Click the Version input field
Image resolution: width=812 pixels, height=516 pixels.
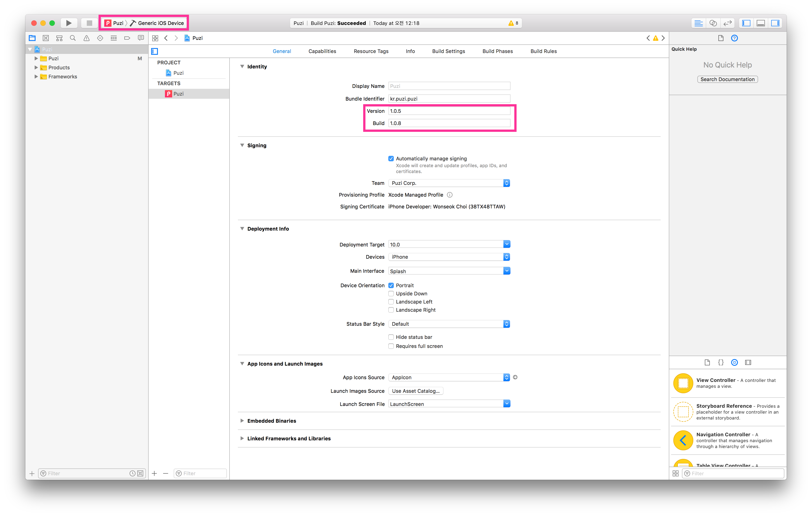click(x=449, y=111)
